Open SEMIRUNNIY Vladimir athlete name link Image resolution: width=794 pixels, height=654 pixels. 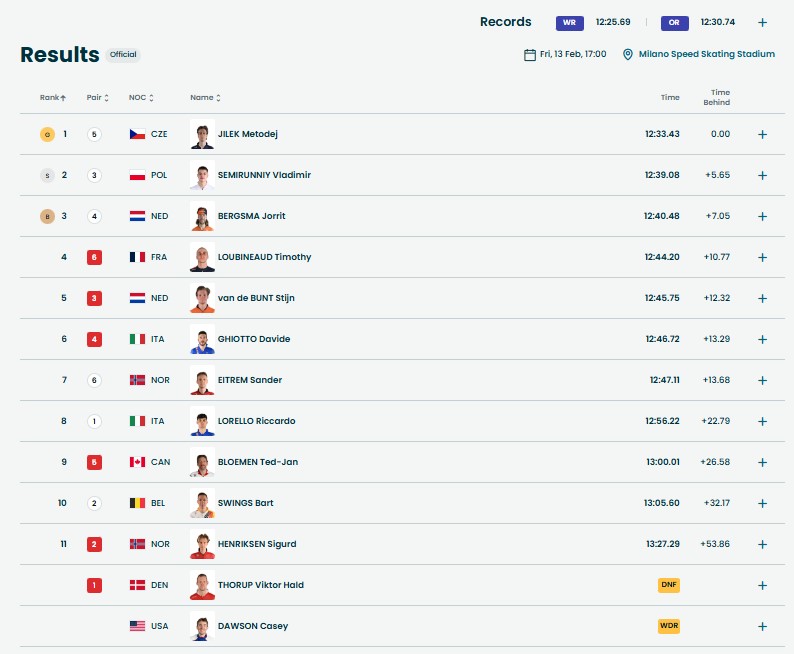click(264, 175)
